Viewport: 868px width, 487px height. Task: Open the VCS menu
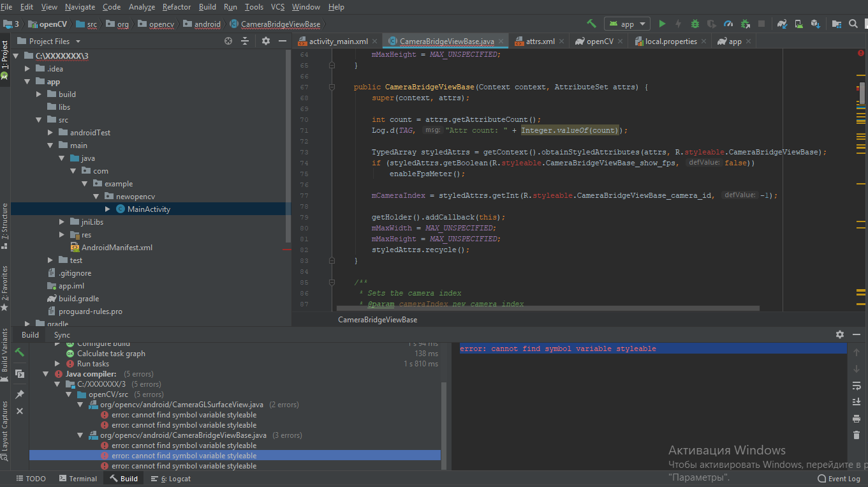(277, 7)
